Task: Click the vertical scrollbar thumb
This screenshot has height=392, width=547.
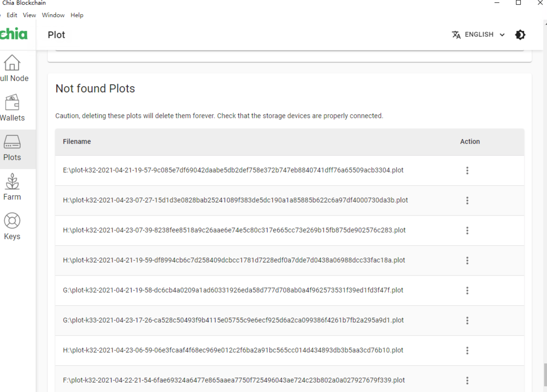Action: pyautogui.click(x=545, y=375)
